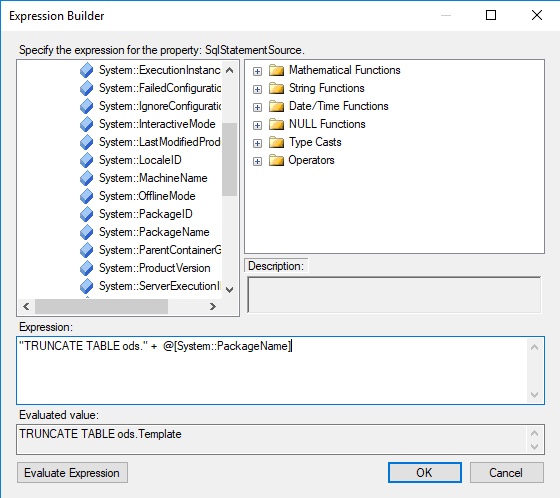
Task: Expand the Date/Time Functions node
Action: tap(257, 107)
